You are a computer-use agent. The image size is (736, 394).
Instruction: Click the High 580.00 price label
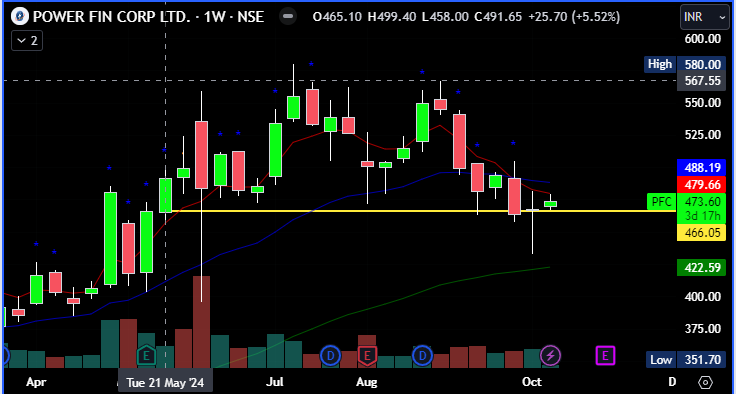click(x=685, y=64)
